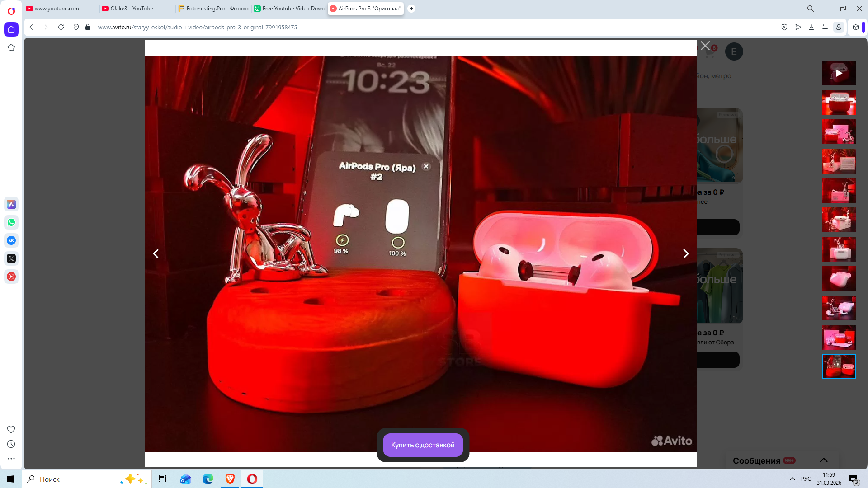The width and height of the screenshot is (868, 488).
Task: Click Купить с доставкой button
Action: 423,445
